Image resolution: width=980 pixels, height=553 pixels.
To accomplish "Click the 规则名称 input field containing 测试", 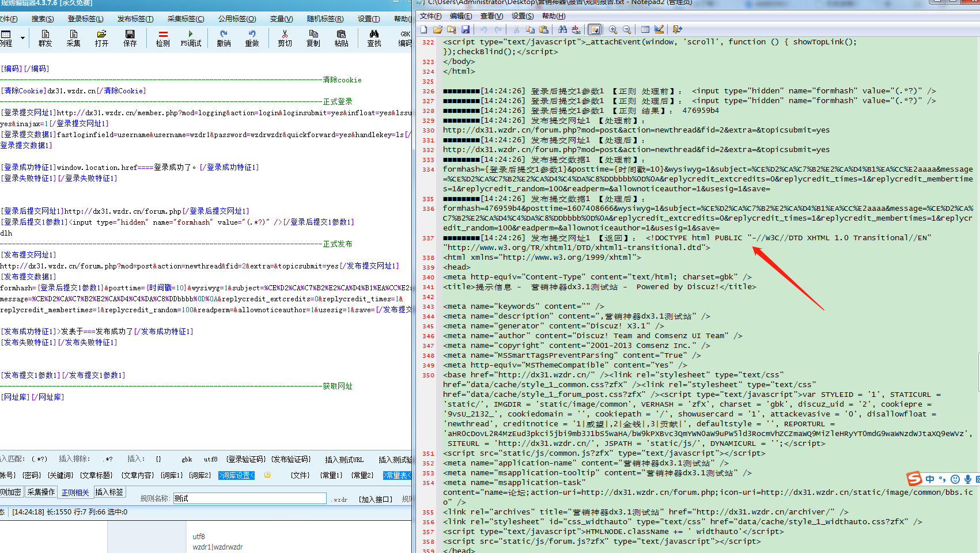I will click(249, 498).
